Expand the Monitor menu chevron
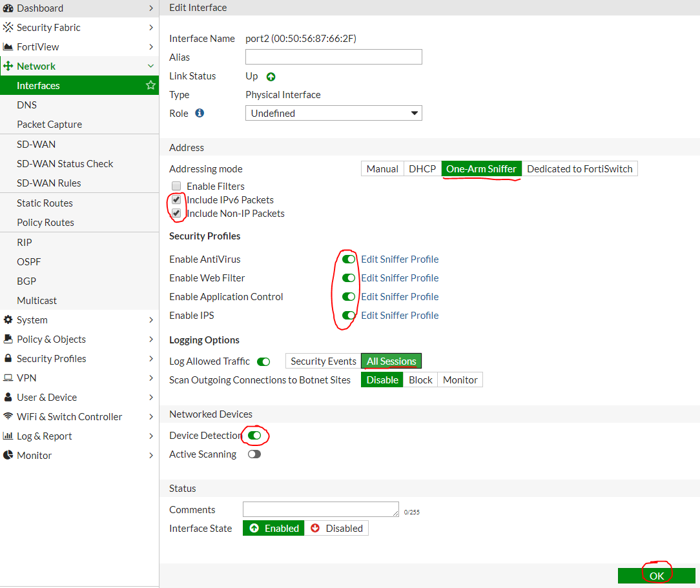Screen dimensions: 700x588 click(151, 455)
